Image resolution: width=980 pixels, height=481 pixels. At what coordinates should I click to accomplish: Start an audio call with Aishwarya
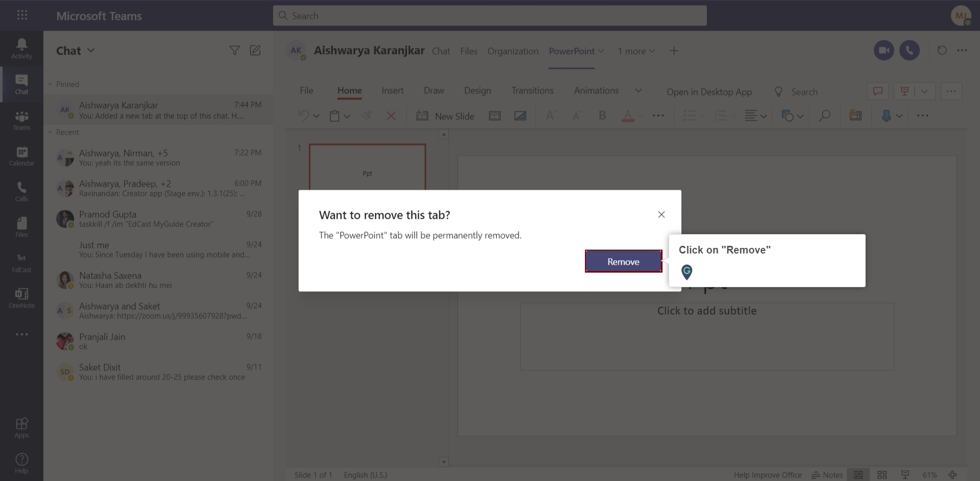point(909,50)
